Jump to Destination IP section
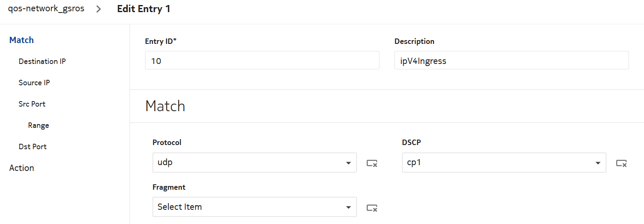 tap(42, 61)
